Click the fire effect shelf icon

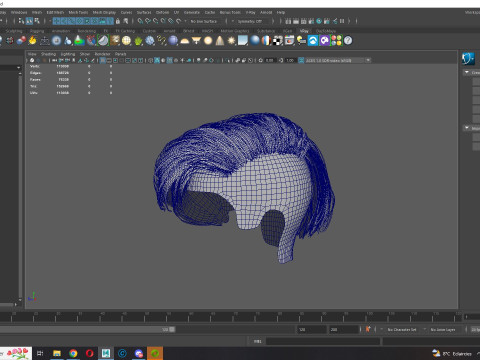pyautogui.click(x=32, y=41)
